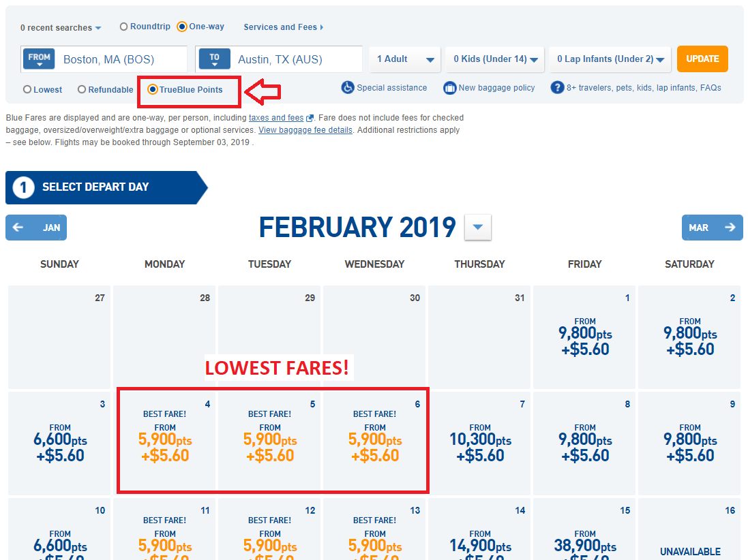This screenshot has width=748, height=560.
Task: Click Special assistance link text
Action: [391, 88]
